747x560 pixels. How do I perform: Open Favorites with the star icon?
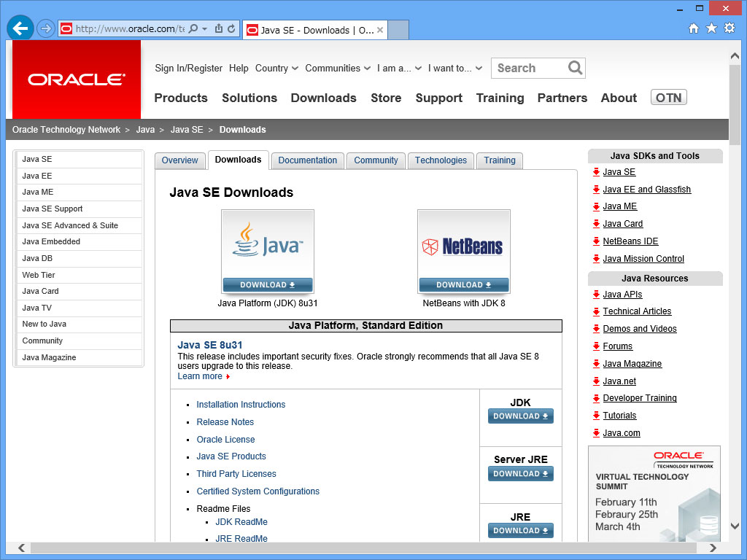[x=711, y=28]
